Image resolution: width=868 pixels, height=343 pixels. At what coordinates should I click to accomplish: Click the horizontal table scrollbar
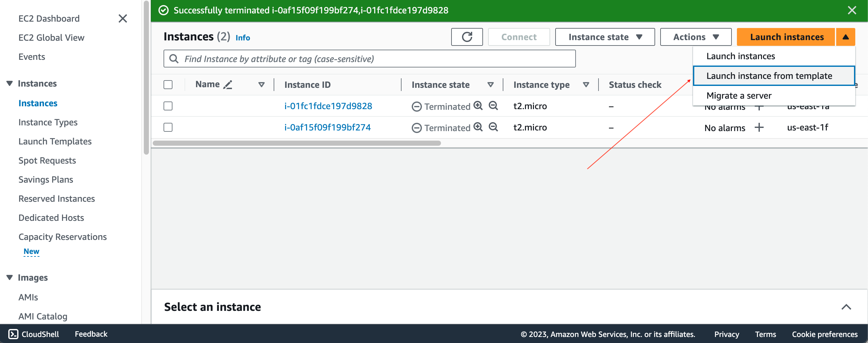(x=297, y=143)
